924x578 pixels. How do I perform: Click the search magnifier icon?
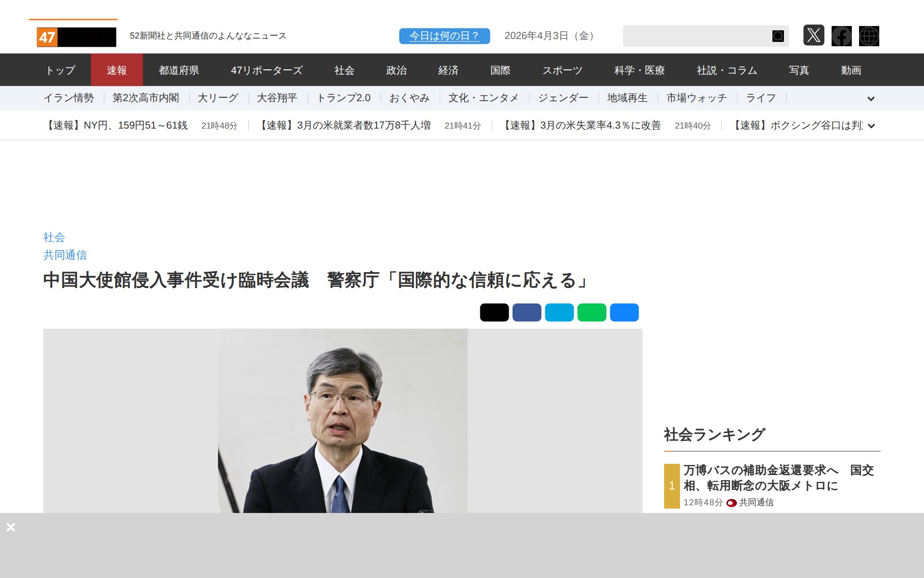[x=778, y=36]
